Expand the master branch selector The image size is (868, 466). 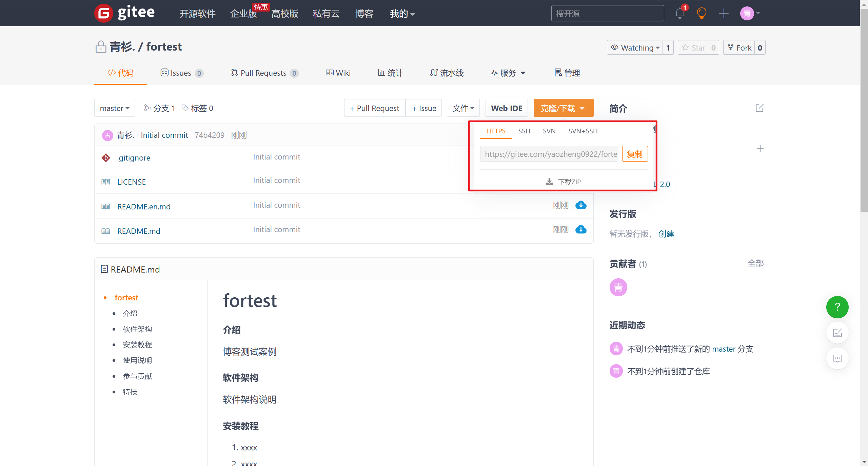[115, 108]
